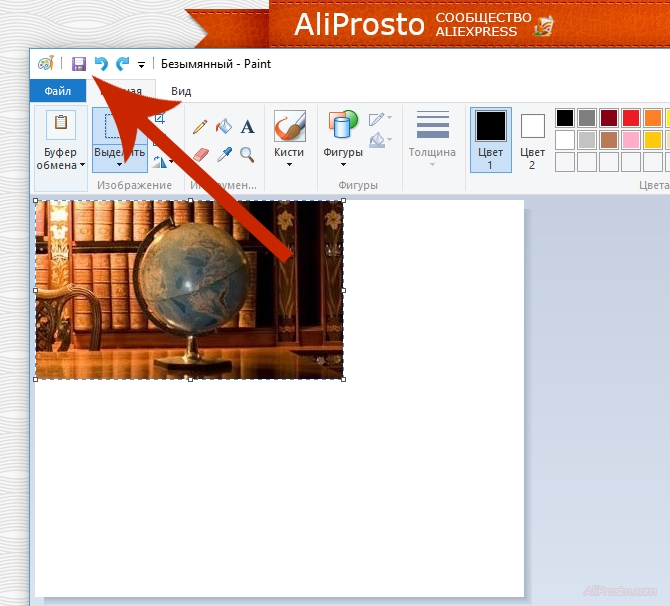670x606 pixels.
Task: Switch to the Вид tab
Action: (x=181, y=91)
